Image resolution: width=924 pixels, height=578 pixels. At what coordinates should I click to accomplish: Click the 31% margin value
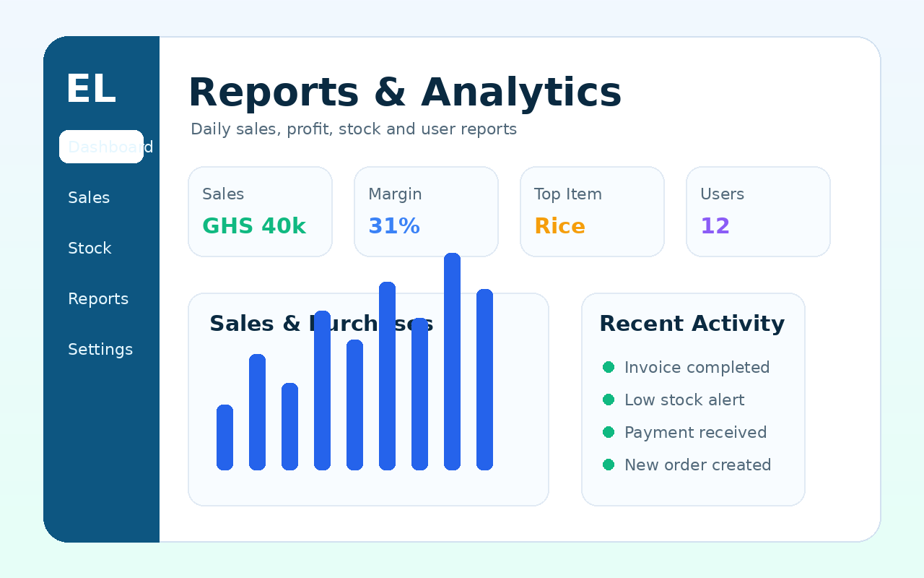click(394, 226)
